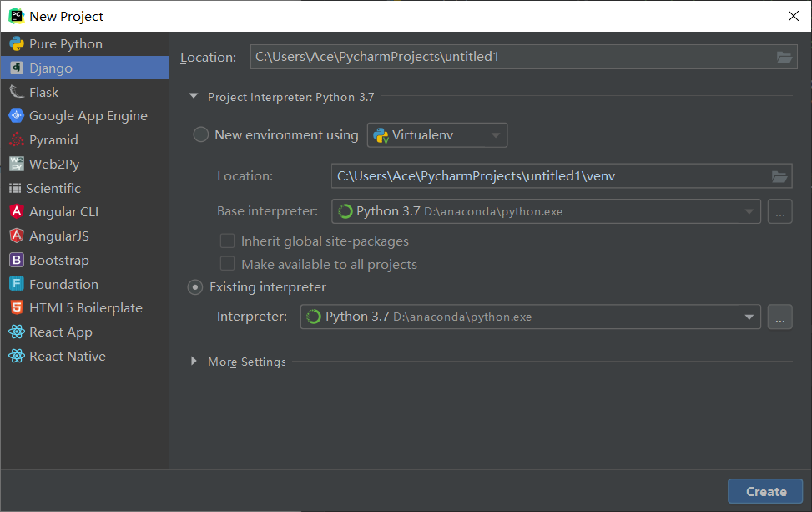Viewport: 812px width, 512px height.
Task: Select Foundation project type
Action: pyautogui.click(x=85, y=284)
